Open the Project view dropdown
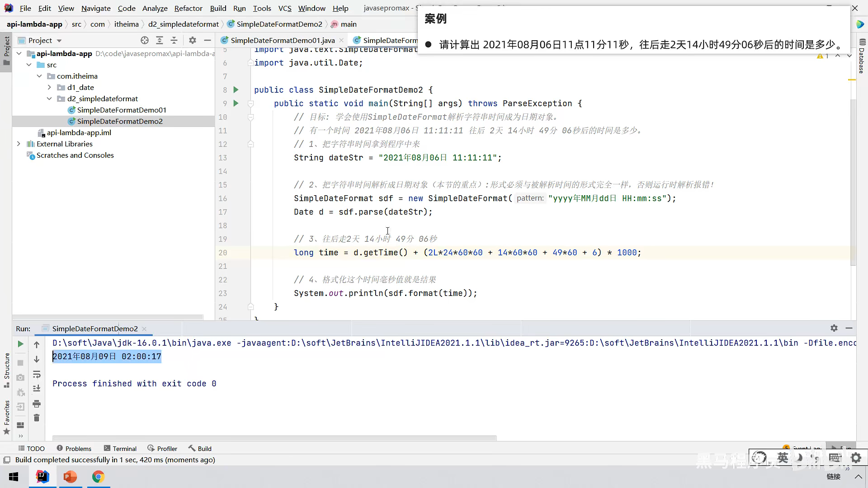The height and width of the screenshot is (488, 868). (59, 41)
